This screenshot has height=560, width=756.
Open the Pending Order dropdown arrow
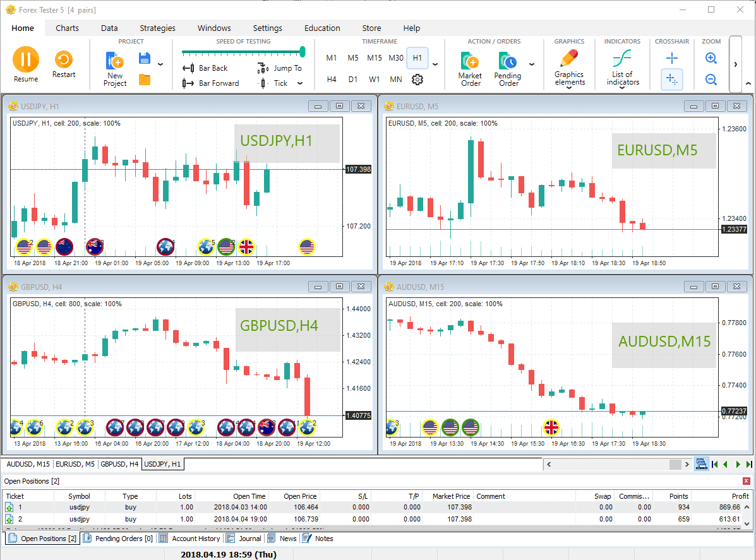pyautogui.click(x=532, y=64)
